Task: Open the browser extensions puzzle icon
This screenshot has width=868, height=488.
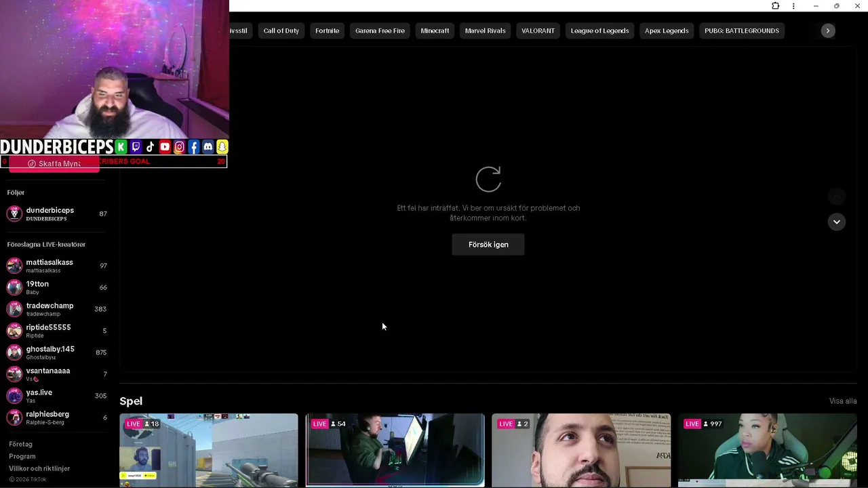Action: click(x=775, y=6)
